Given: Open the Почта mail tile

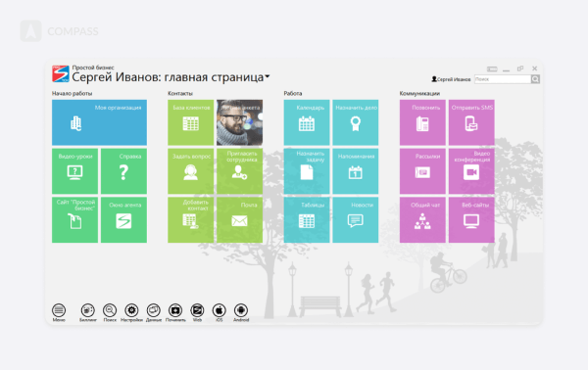Looking at the screenshot, I should pos(240,220).
